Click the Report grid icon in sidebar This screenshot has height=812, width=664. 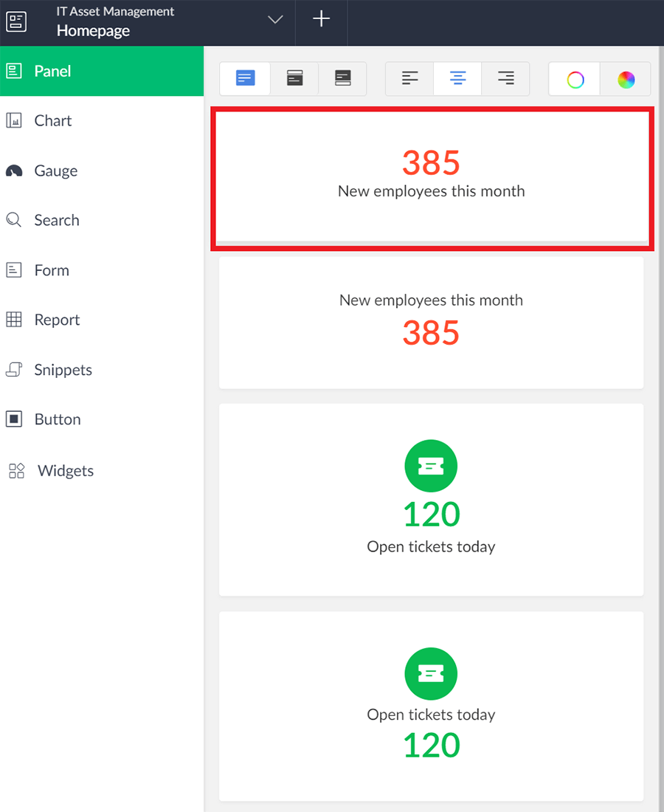click(x=14, y=320)
